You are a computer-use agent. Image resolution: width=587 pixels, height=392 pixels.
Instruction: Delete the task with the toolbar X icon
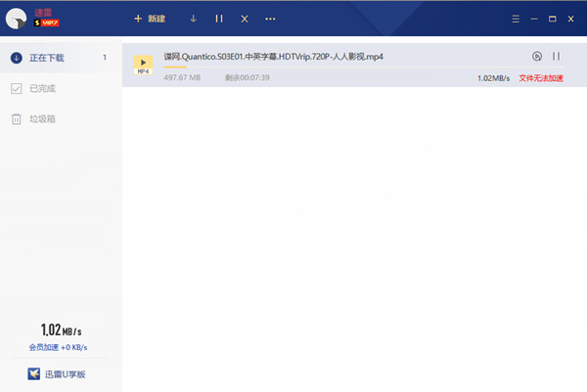click(244, 19)
